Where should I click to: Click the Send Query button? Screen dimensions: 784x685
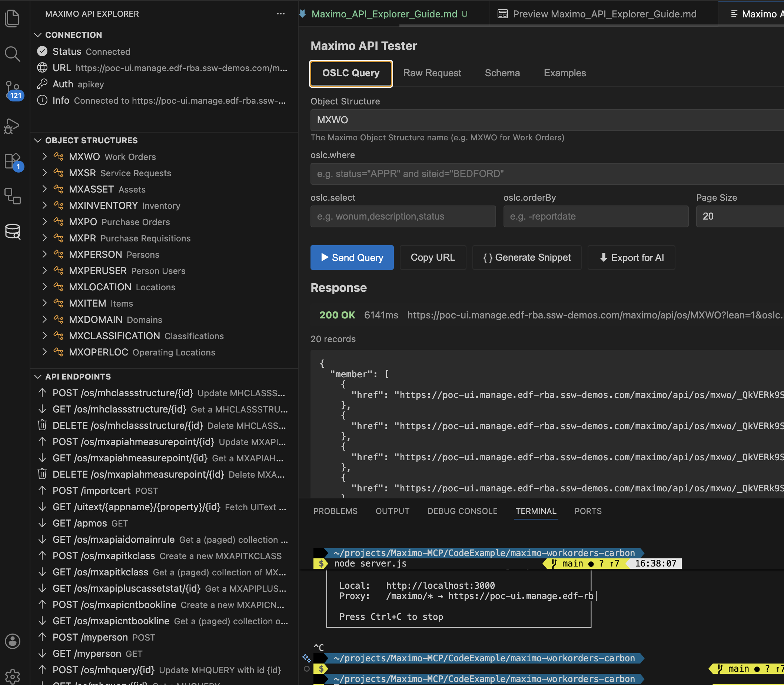(352, 258)
